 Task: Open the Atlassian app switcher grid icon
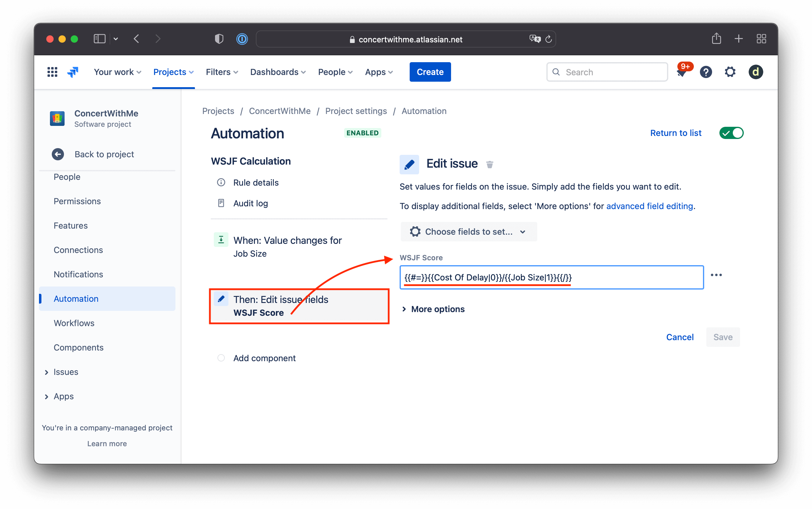[x=52, y=72]
